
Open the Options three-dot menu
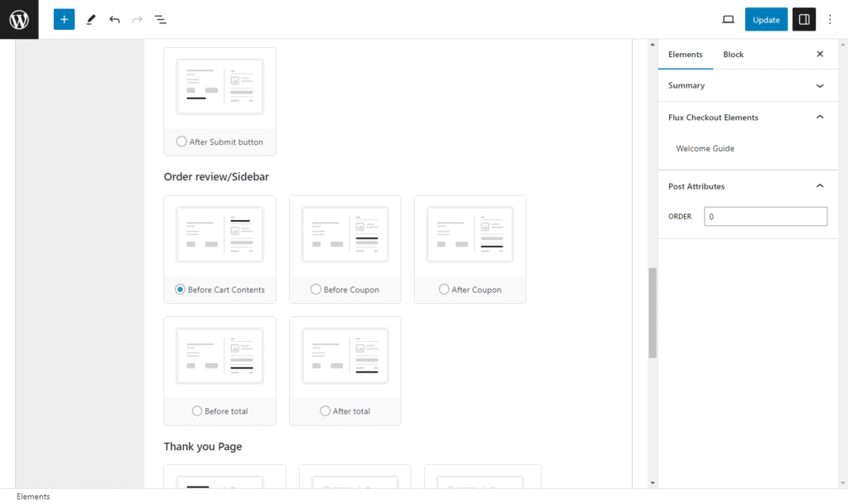click(x=830, y=19)
